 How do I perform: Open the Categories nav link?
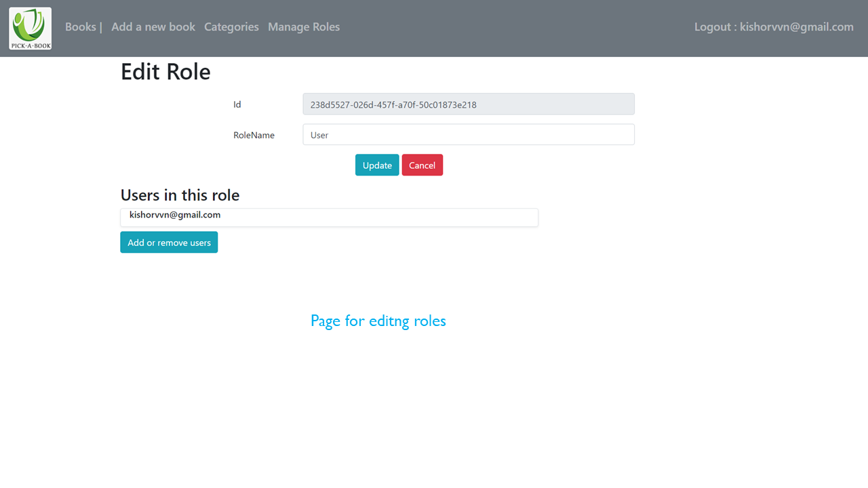point(231,27)
